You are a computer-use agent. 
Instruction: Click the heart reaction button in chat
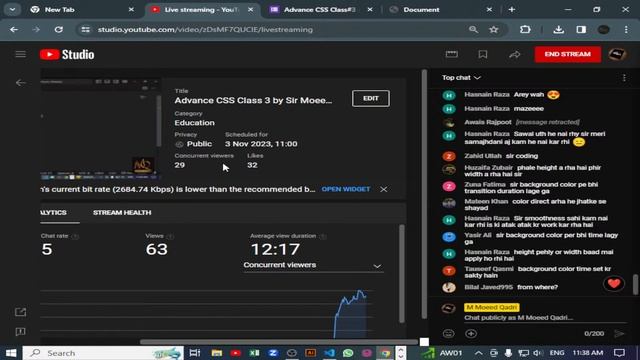click(614, 283)
